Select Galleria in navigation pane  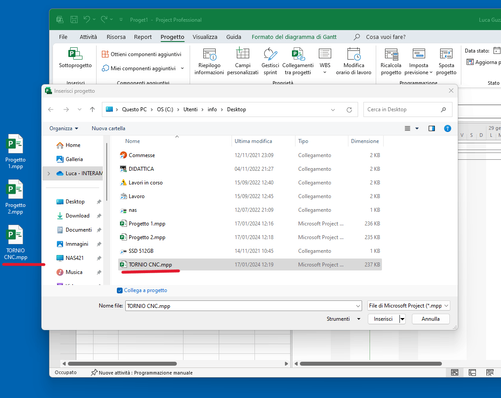click(74, 159)
